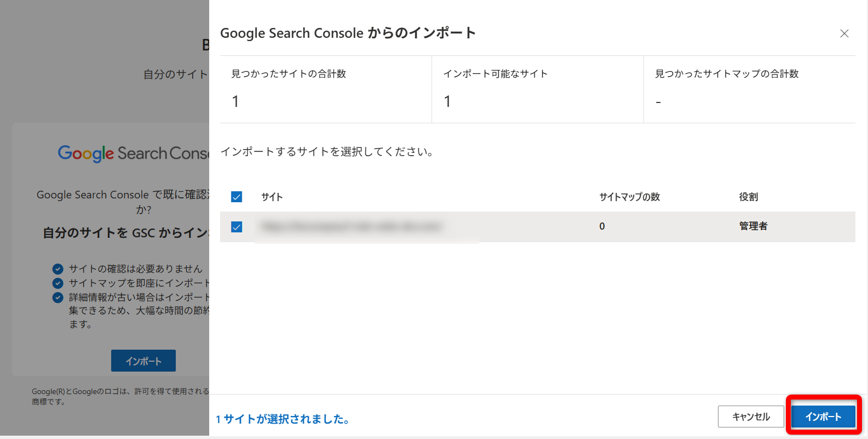Image resolution: width=868 pixels, height=439 pixels.
Task: Toggle the select-all checkbox in table header
Action: pyautogui.click(x=237, y=197)
